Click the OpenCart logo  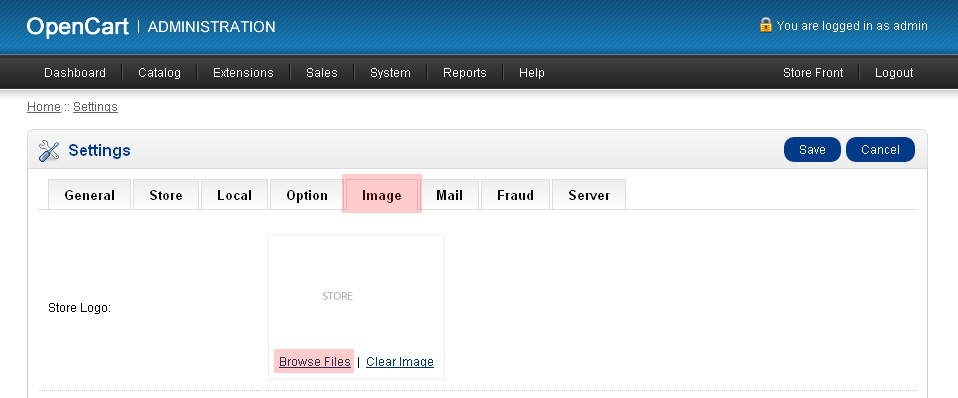[78, 26]
